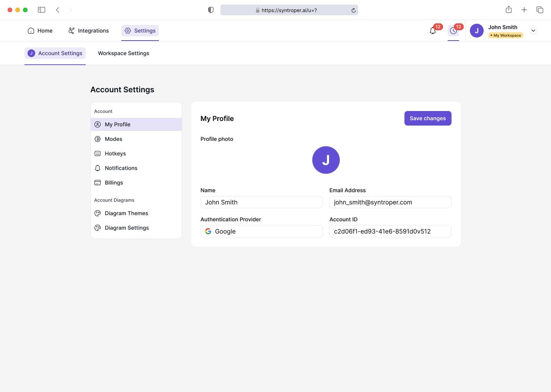
Task: Click the large profile photo avatar
Action: (326, 160)
